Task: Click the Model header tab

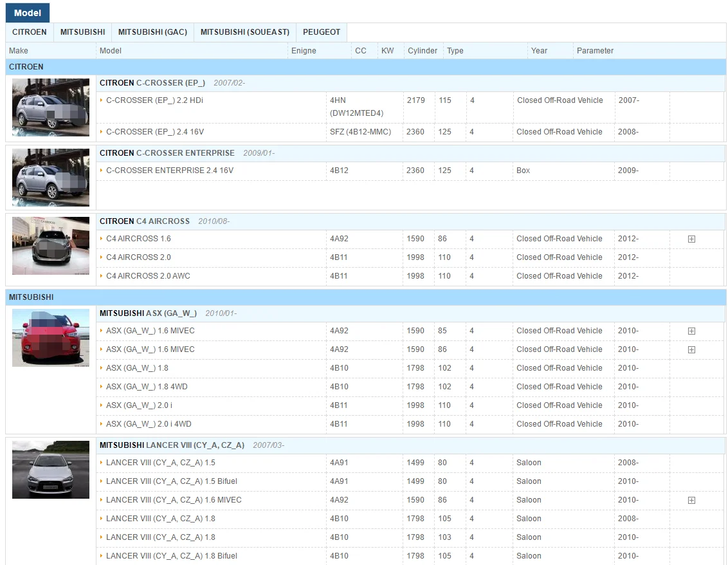Action: click(x=28, y=13)
